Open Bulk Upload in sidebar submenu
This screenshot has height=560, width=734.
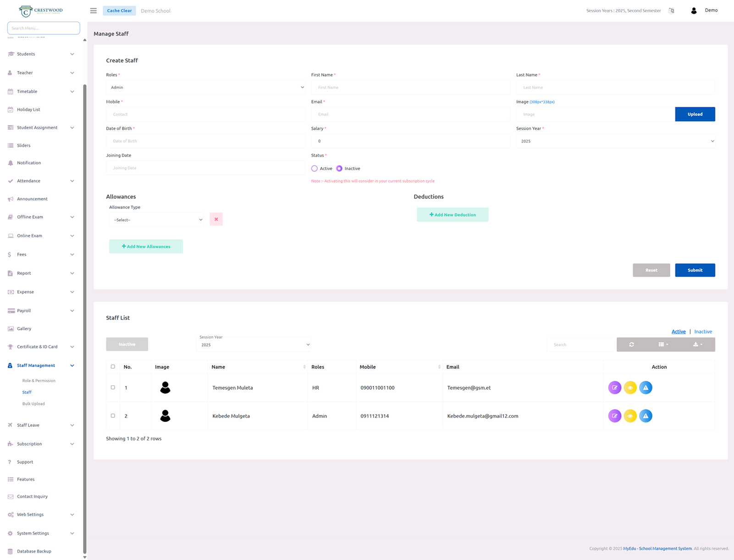tap(33, 404)
